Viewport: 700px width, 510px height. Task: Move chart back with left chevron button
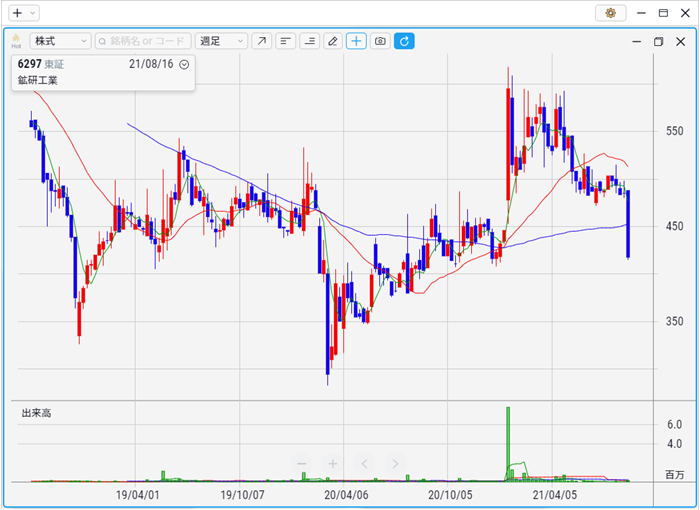coord(364,464)
